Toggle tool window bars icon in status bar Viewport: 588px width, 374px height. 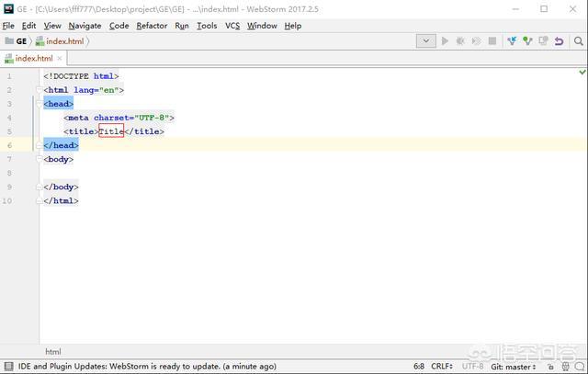click(x=7, y=366)
